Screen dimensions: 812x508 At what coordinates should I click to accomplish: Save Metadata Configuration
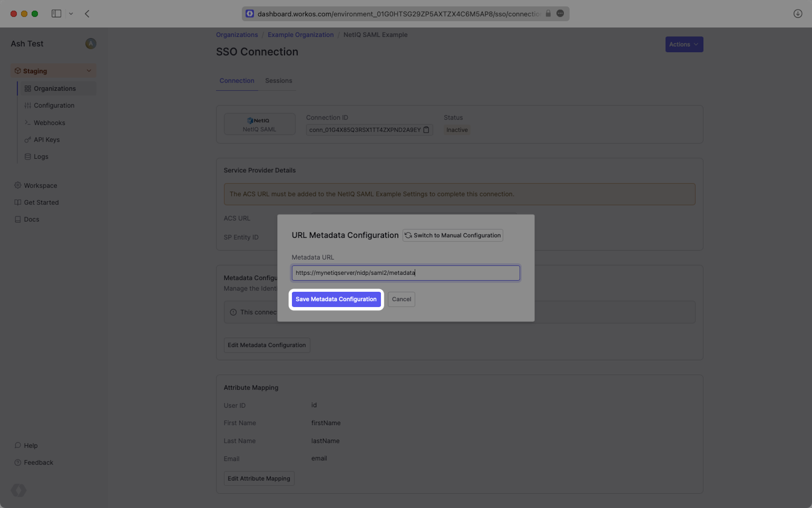pyautogui.click(x=336, y=299)
